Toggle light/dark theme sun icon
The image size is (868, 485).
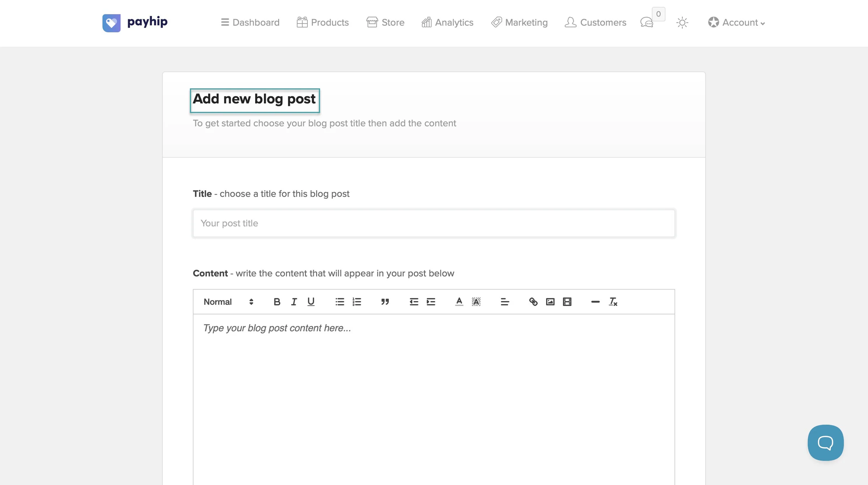[x=682, y=22]
